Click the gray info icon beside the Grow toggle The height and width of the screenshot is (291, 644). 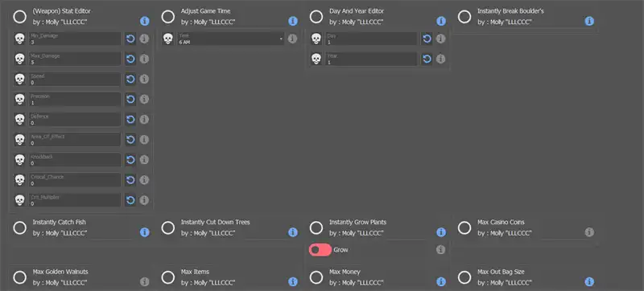point(440,250)
